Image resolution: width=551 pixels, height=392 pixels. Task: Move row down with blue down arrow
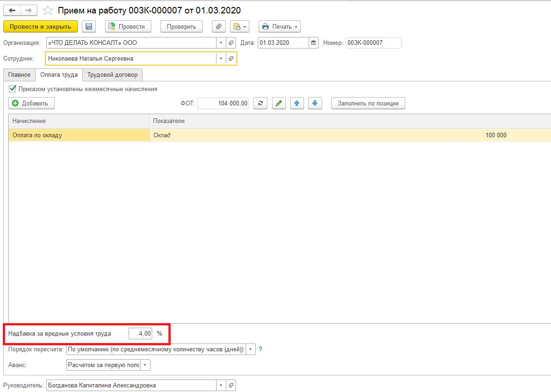click(315, 103)
